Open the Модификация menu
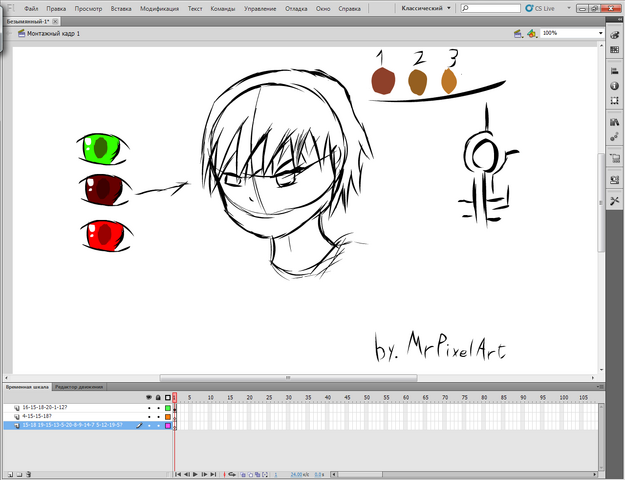This screenshot has width=625, height=480. (159, 8)
